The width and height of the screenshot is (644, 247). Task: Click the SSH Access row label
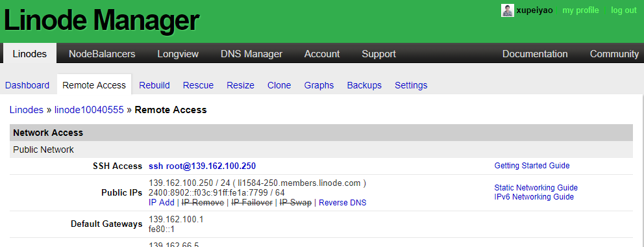pos(117,166)
